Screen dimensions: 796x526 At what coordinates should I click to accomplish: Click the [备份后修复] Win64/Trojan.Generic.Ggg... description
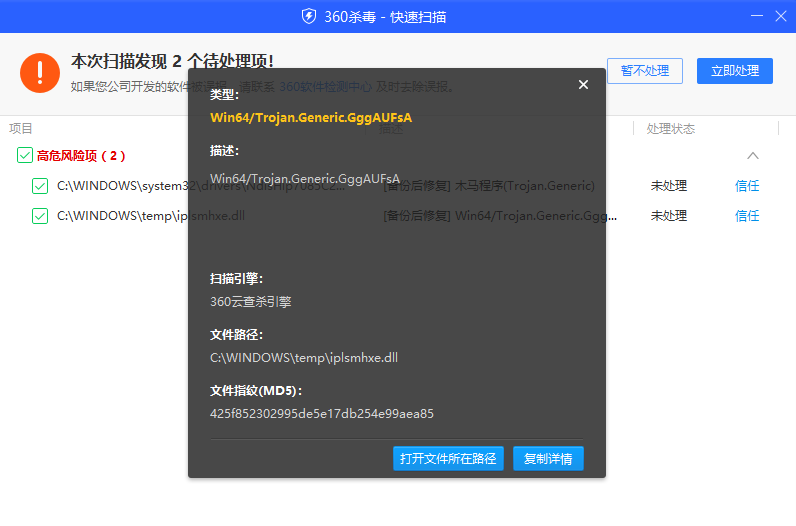[500, 216]
